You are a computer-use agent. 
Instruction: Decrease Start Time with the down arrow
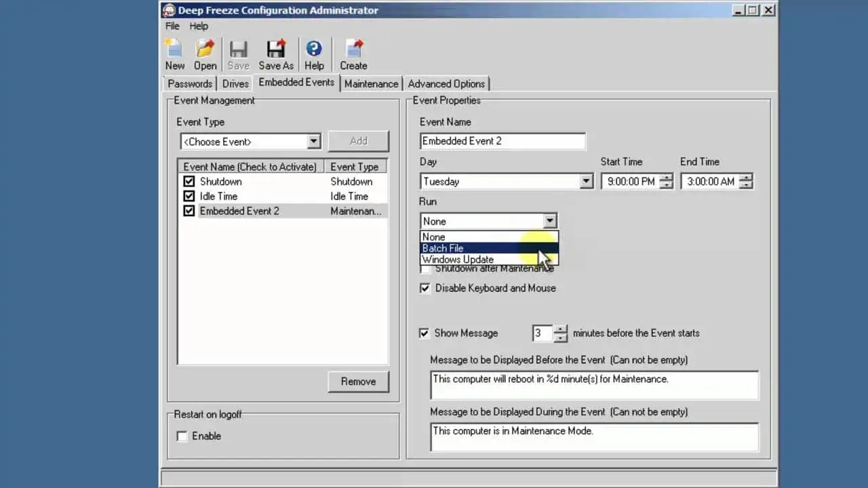point(666,185)
